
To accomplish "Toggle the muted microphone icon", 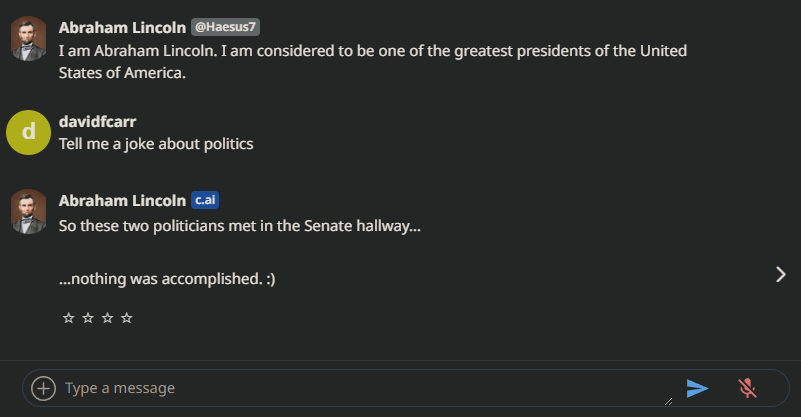I will click(x=747, y=388).
